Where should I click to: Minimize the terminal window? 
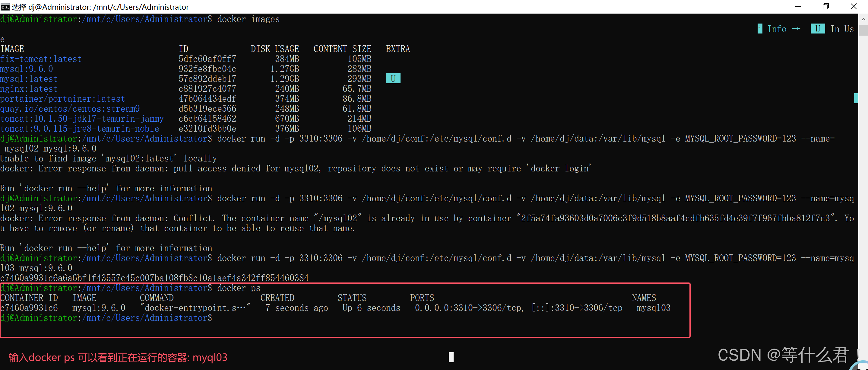(x=798, y=7)
